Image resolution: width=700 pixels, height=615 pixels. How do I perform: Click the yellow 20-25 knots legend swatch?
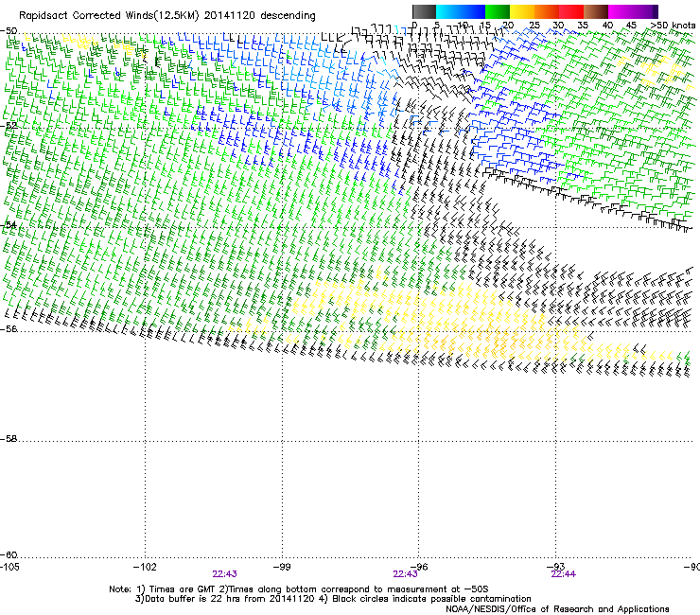tap(522, 11)
